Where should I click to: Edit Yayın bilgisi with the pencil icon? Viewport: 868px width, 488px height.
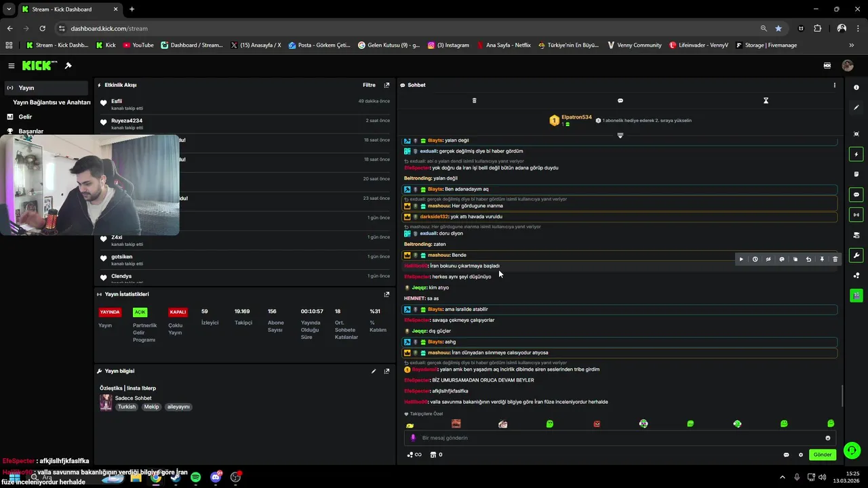pyautogui.click(x=373, y=371)
